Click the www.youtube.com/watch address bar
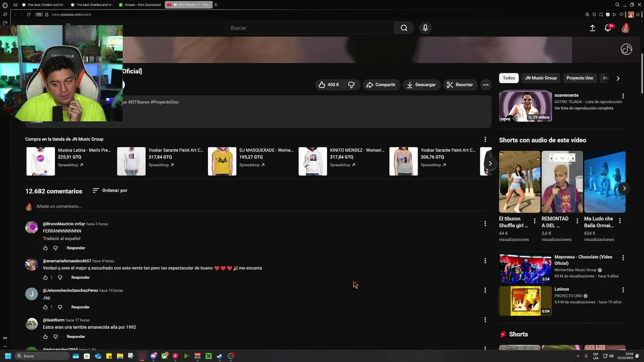Viewport: 644px width, 362px height. 71,15
